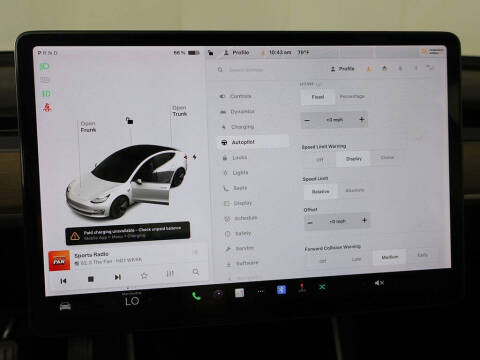
Task: Open the Locks settings section
Action: tap(235, 157)
